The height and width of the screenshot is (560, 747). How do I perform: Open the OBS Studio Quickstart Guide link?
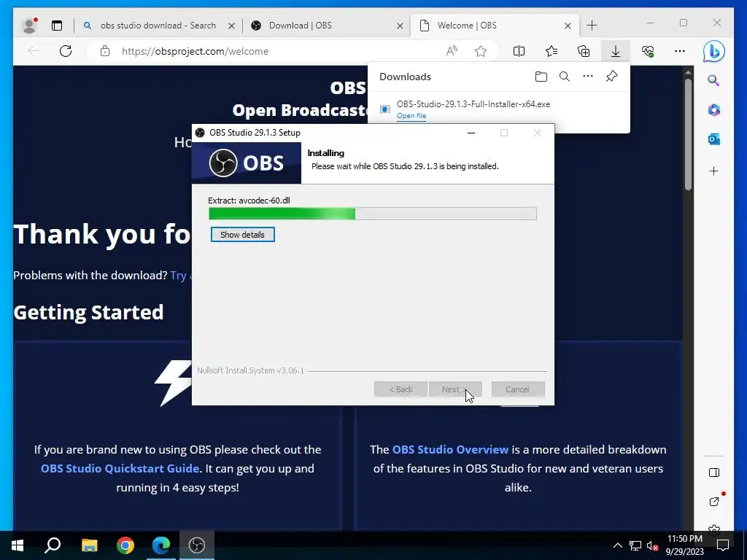[120, 469]
